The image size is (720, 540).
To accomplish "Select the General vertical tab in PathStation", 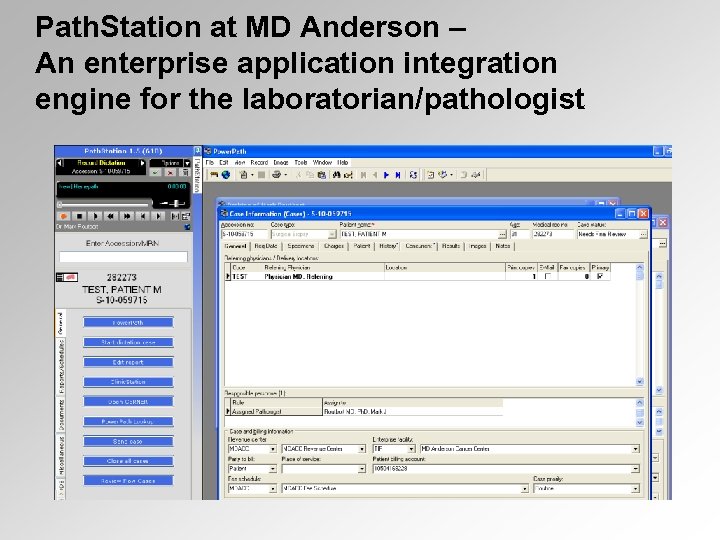I will coord(61,323).
